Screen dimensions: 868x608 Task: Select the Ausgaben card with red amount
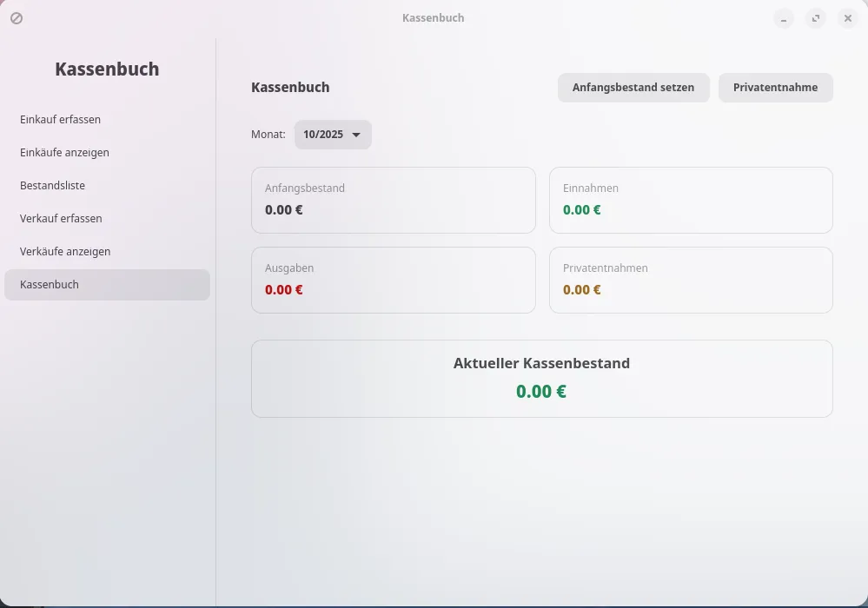393,280
